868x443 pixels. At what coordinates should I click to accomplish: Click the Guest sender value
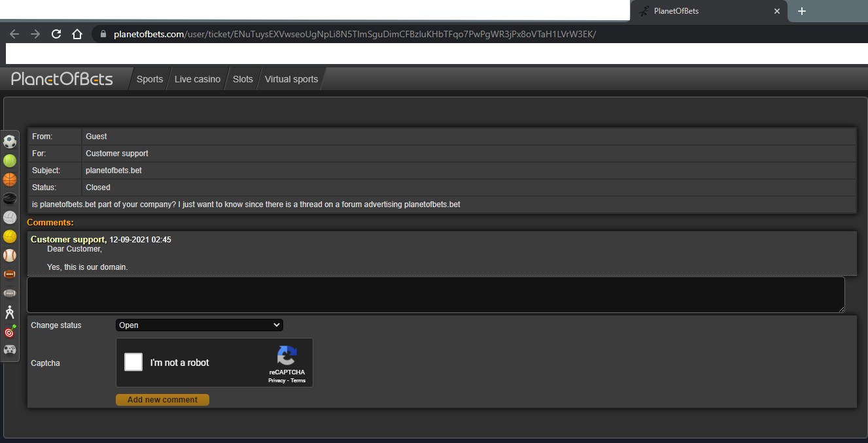pyautogui.click(x=96, y=137)
